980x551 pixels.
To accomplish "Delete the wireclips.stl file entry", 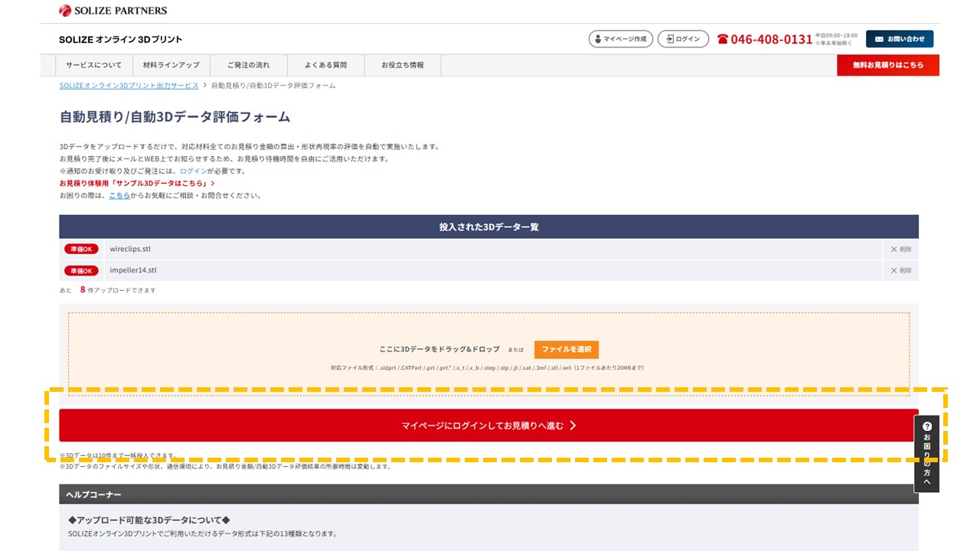I will click(901, 249).
